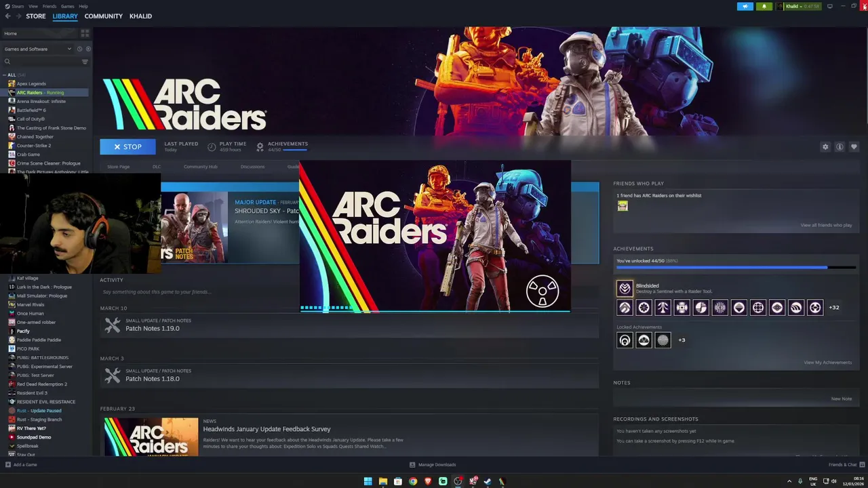Create a New Note
This screenshot has width=868, height=488.
point(841,399)
